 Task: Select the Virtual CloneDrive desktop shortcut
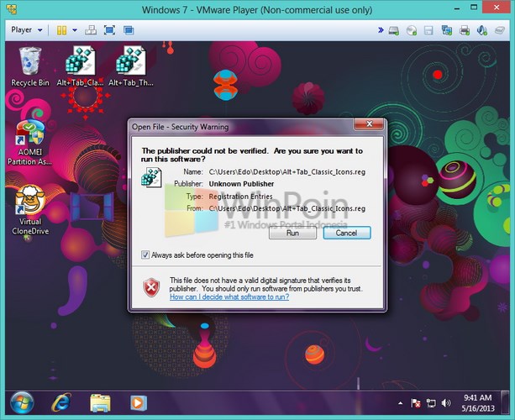[30, 210]
